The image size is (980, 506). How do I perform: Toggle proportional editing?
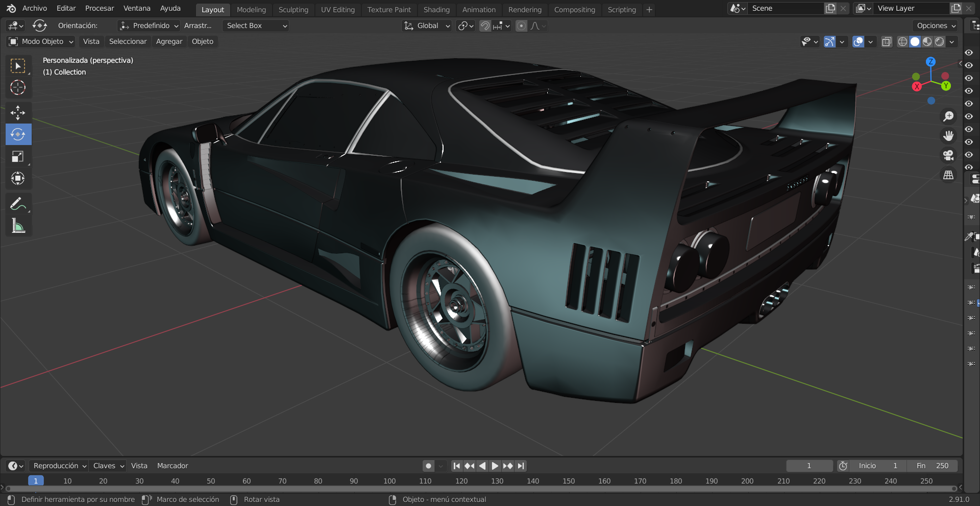521,26
